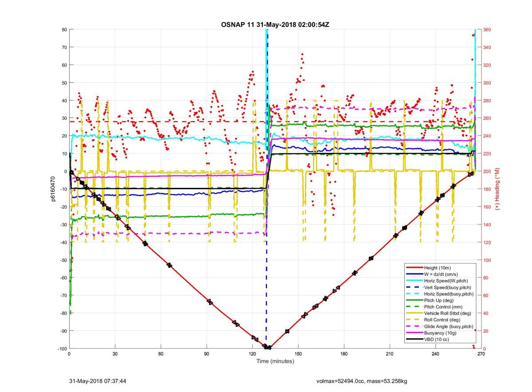This screenshot has width=532, height=392.
Task: Click the 'Roll Control (deg)' legend entry
Action: pyautogui.click(x=442, y=319)
